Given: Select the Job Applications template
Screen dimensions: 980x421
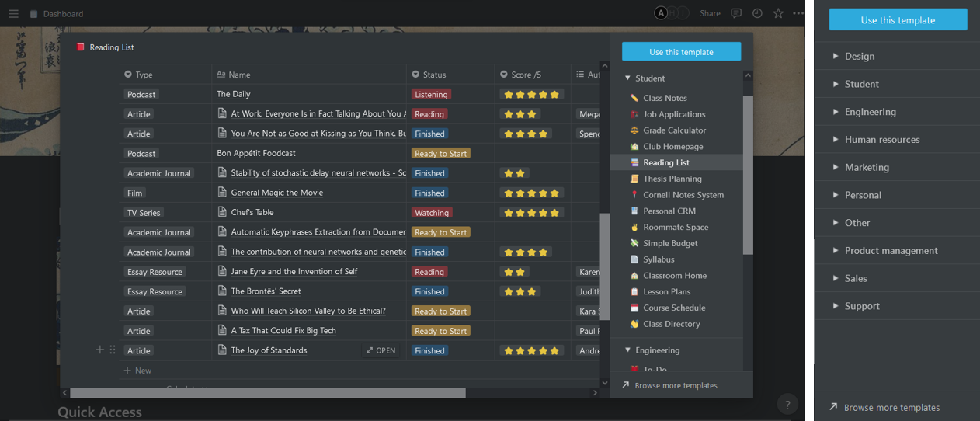Looking at the screenshot, I should pyautogui.click(x=676, y=114).
